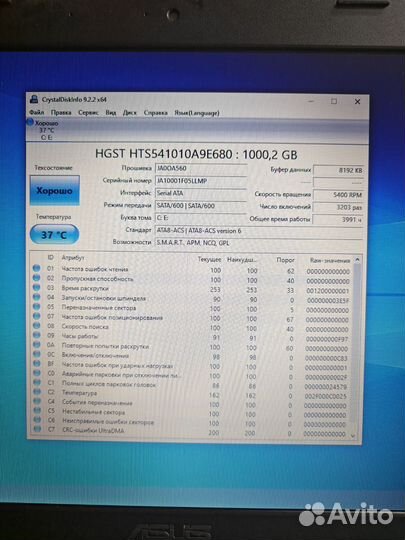Click the status icon for attribute C6
Screen dimensions: 405x540
[37, 420]
